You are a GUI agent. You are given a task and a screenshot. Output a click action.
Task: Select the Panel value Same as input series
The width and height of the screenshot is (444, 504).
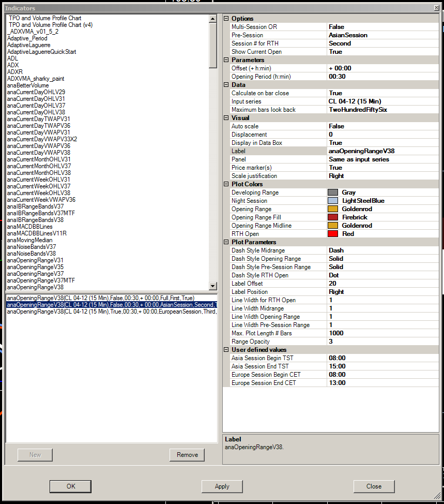click(x=382, y=159)
